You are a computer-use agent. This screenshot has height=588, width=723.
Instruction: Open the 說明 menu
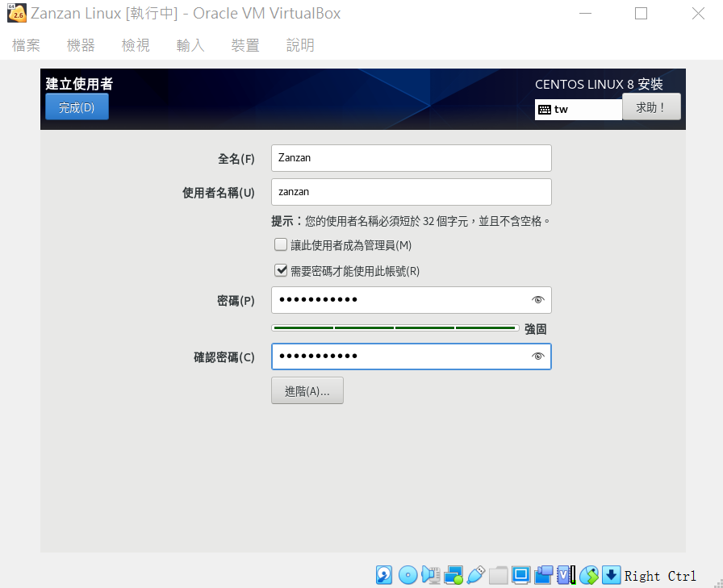coord(300,45)
